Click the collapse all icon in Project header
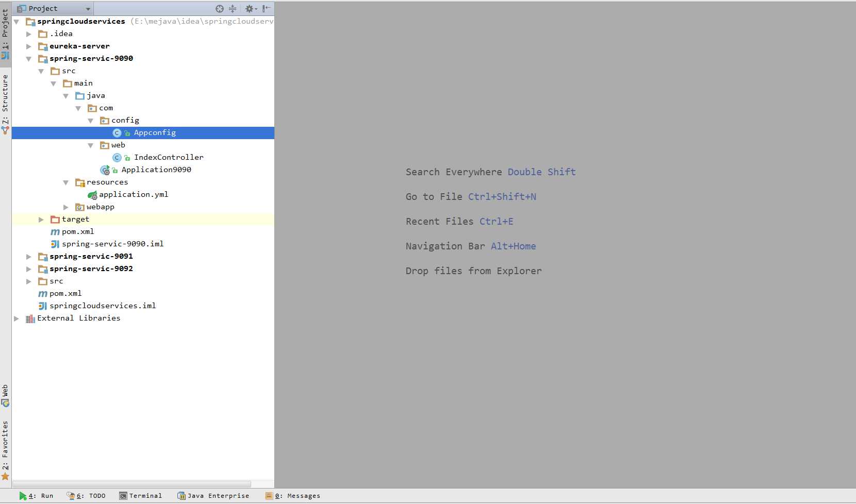Image resolution: width=856 pixels, height=504 pixels. (233, 9)
